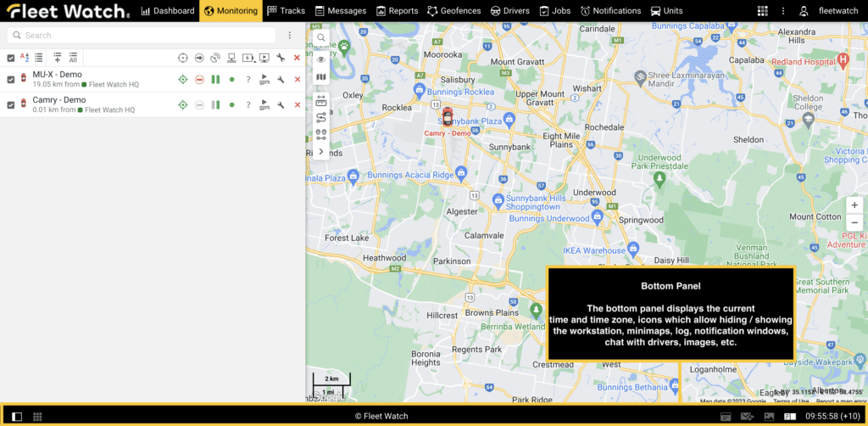Open the map layers icon

[320, 77]
